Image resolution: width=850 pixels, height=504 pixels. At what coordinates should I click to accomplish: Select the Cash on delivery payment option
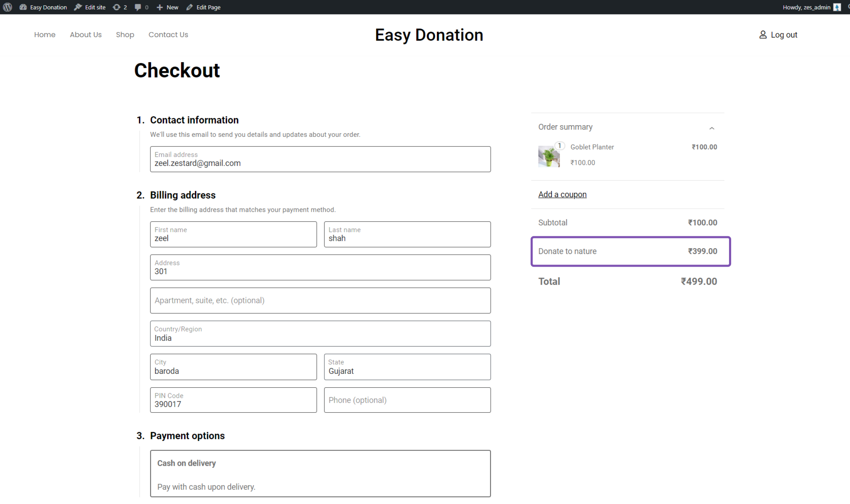coord(320,474)
